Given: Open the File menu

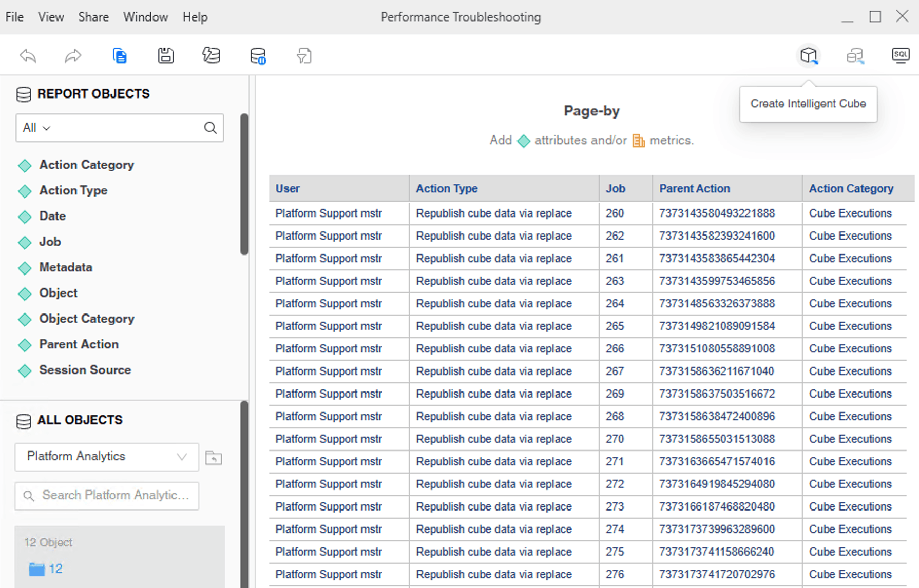Looking at the screenshot, I should pos(14,17).
